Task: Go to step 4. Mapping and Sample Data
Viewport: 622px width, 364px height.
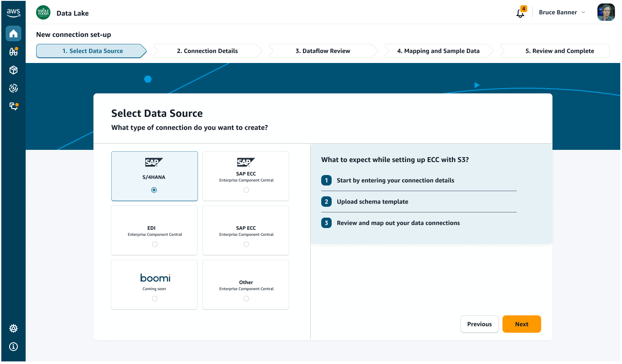Action: coord(438,51)
